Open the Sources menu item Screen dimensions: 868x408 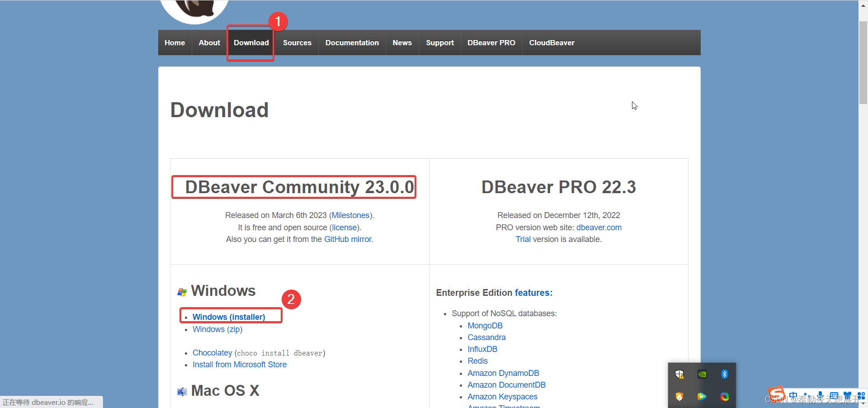(297, 43)
